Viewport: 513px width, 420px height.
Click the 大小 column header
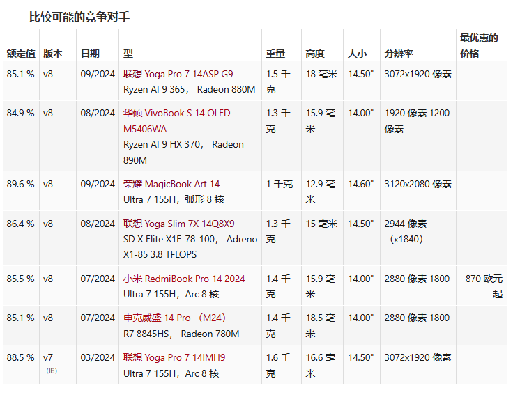click(x=358, y=54)
